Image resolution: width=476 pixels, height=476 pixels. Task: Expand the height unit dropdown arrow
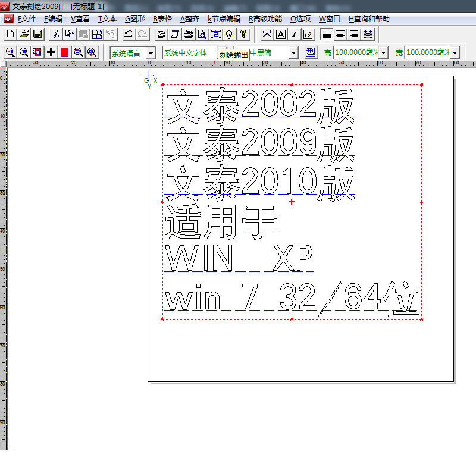click(x=384, y=53)
